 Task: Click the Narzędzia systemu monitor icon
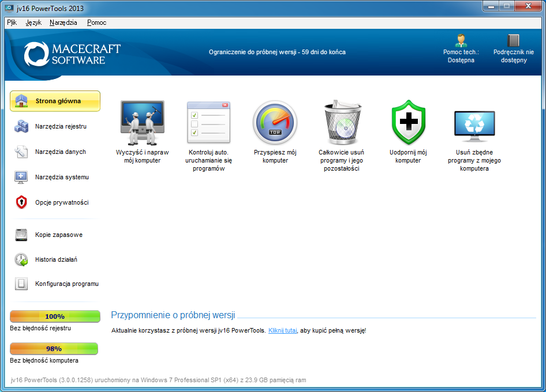pos(21,177)
